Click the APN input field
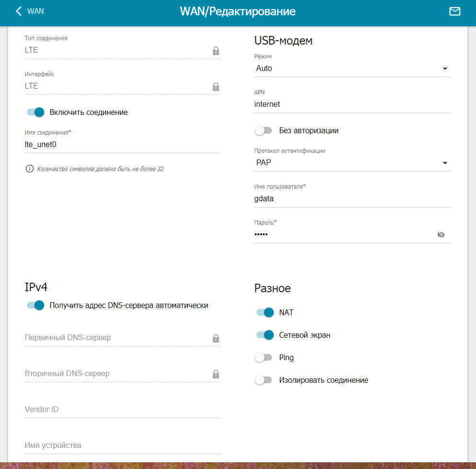This screenshot has width=476, height=469. pyautogui.click(x=352, y=104)
